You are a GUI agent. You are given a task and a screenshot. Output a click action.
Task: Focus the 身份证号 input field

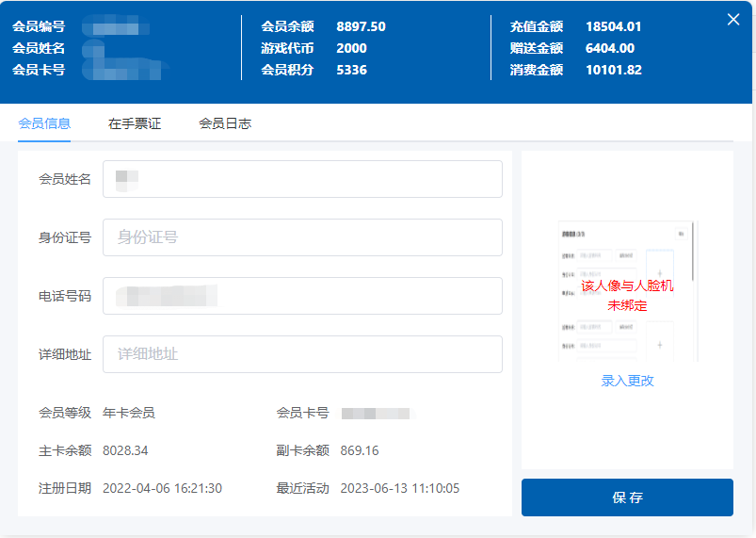point(302,237)
